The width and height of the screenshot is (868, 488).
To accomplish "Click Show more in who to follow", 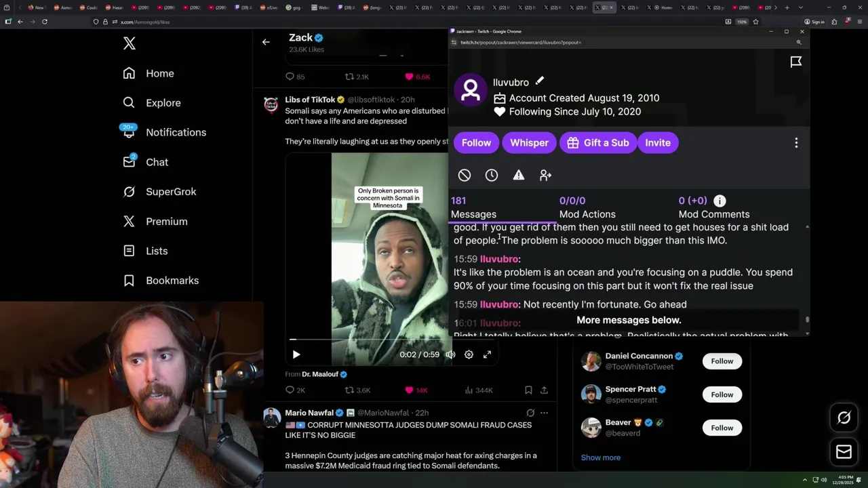I will [x=601, y=457].
